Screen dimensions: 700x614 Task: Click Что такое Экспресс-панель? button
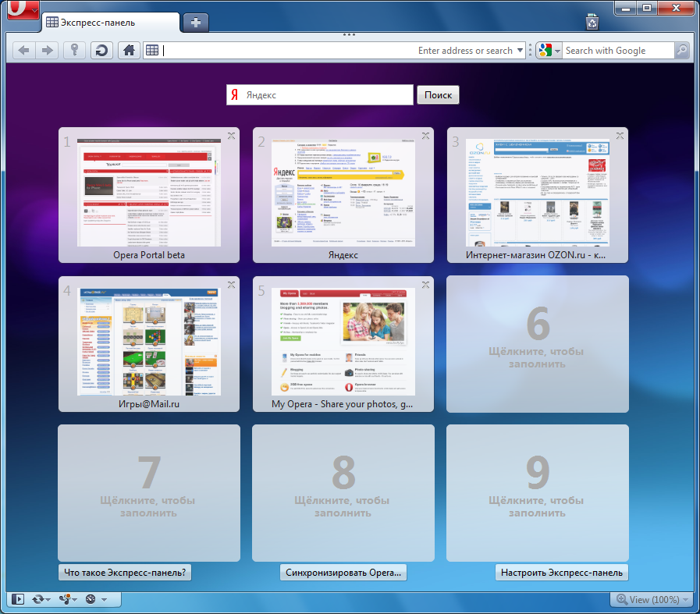click(125, 573)
